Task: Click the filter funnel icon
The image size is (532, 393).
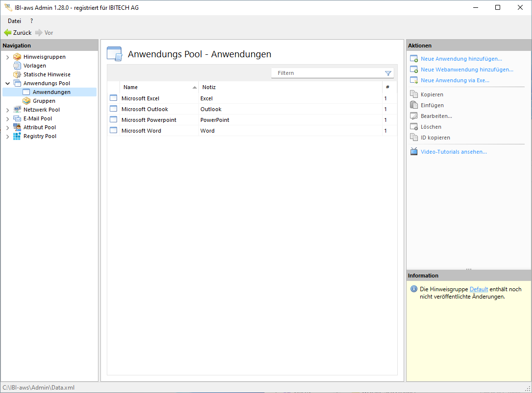Action: click(x=388, y=73)
